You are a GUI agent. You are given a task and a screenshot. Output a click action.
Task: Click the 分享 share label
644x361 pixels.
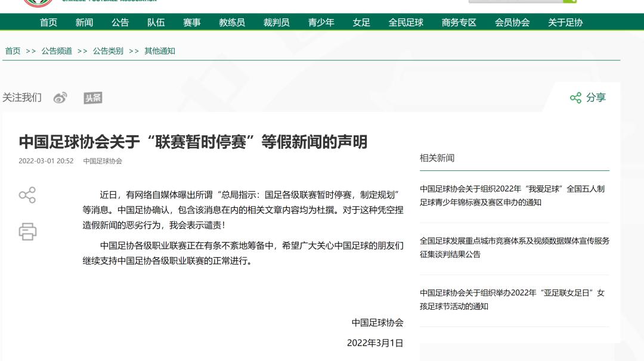(x=596, y=98)
